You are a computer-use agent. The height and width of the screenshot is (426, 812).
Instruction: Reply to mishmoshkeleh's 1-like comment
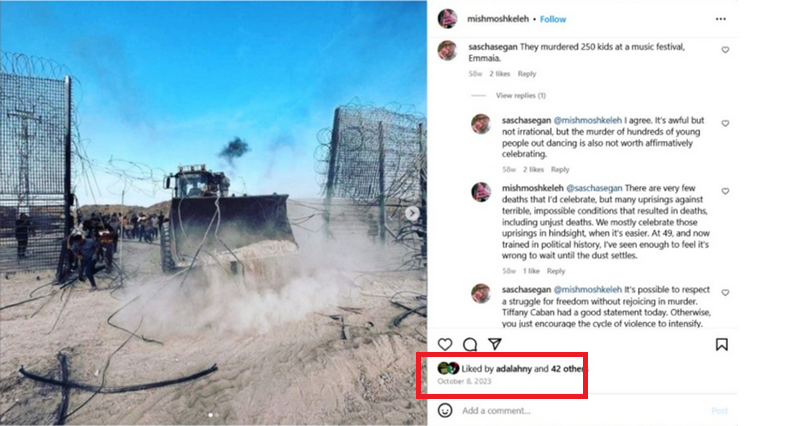556,271
